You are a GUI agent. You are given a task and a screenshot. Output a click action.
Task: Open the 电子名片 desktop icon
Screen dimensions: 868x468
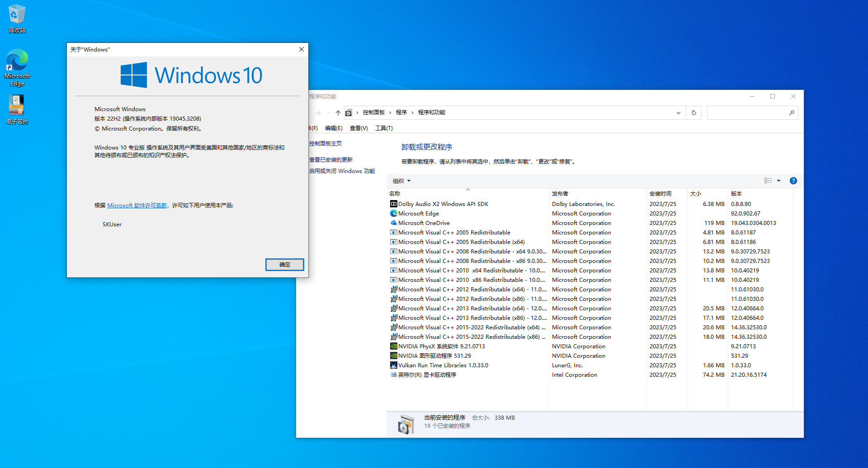coord(17,109)
